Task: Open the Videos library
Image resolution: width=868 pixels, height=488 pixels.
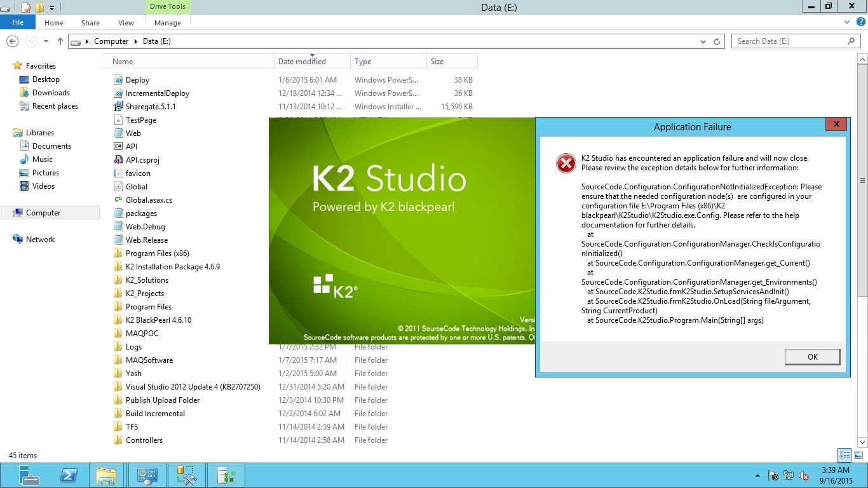Action: point(44,186)
